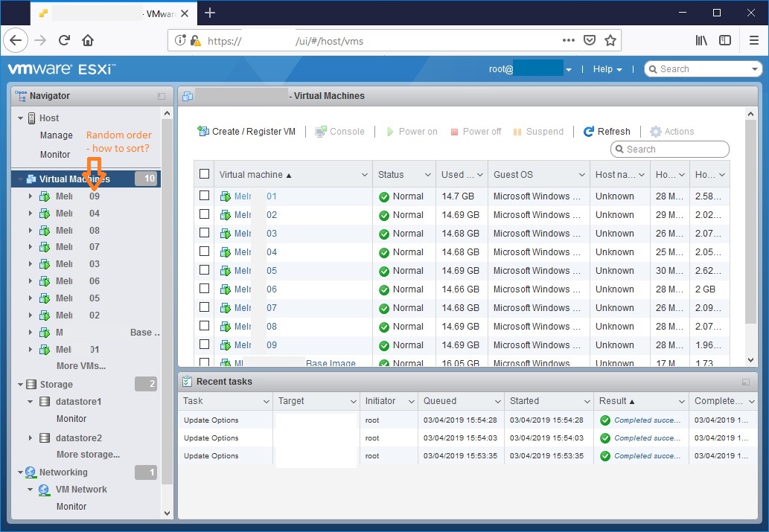This screenshot has height=532, width=769.
Task: Click the Power off stop icon
Action: pyautogui.click(x=454, y=132)
